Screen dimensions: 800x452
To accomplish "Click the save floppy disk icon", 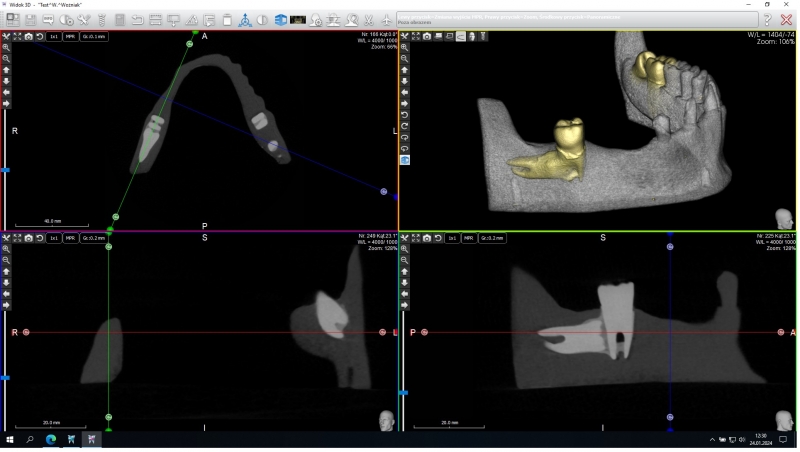I will [x=30, y=19].
